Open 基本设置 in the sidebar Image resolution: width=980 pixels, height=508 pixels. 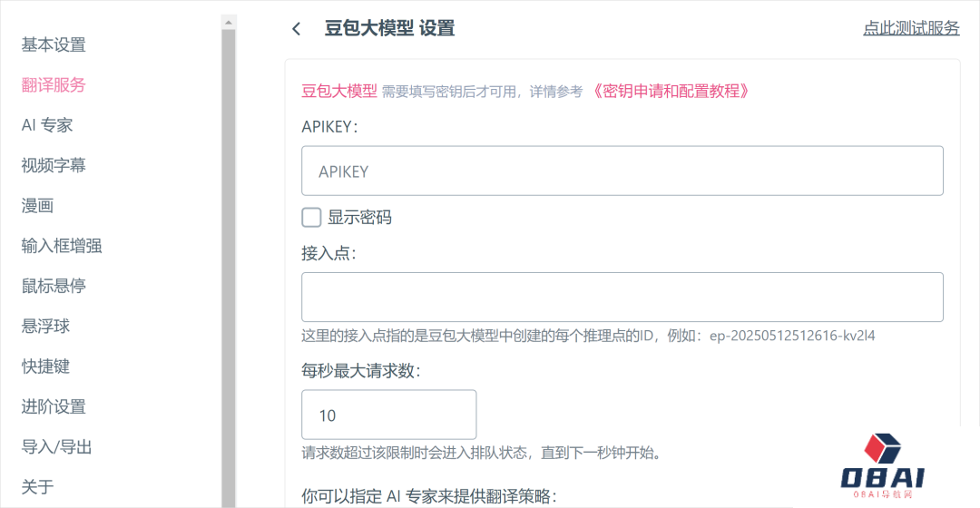(x=54, y=44)
